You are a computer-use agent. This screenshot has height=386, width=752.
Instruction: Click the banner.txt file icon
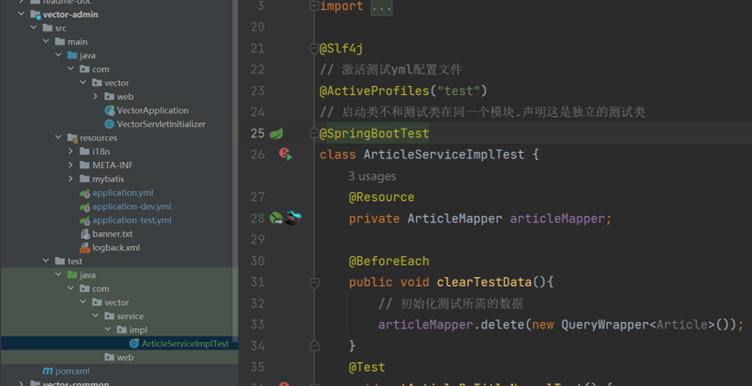point(85,234)
